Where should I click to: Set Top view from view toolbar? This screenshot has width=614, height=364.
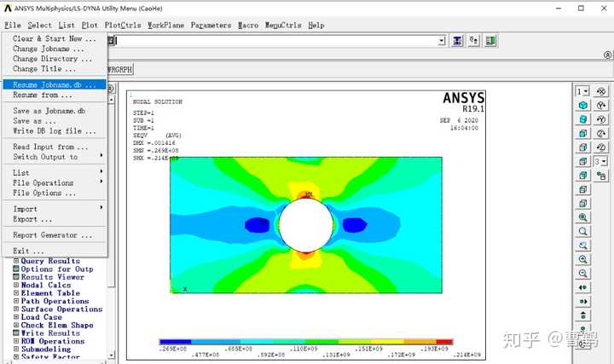[582, 161]
